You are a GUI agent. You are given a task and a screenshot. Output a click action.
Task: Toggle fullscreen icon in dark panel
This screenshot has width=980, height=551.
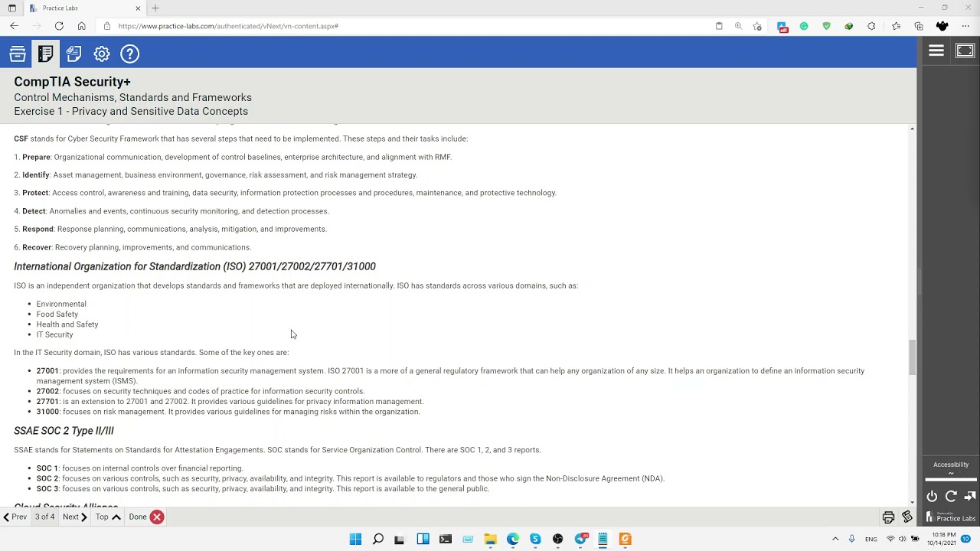[x=965, y=51]
